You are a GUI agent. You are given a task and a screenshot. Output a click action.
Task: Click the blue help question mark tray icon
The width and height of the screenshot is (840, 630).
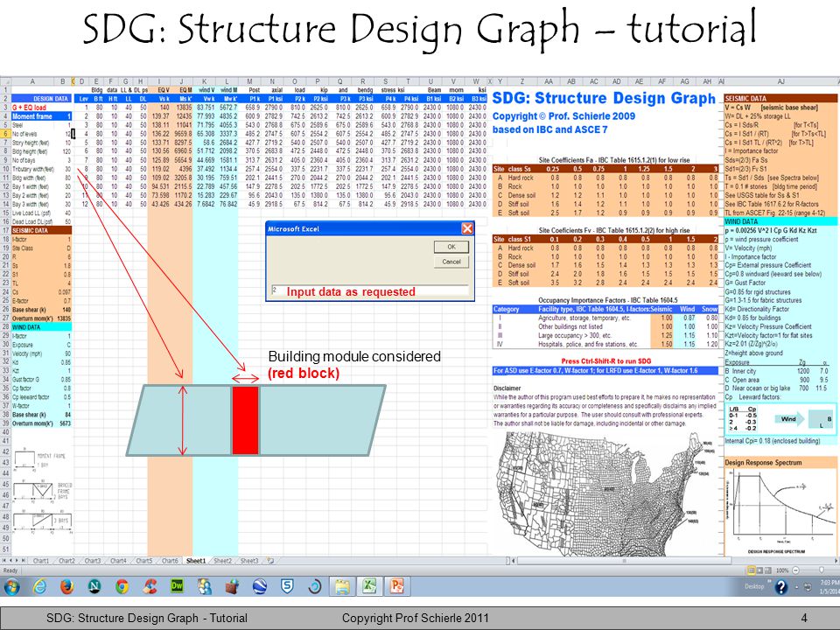point(781,587)
